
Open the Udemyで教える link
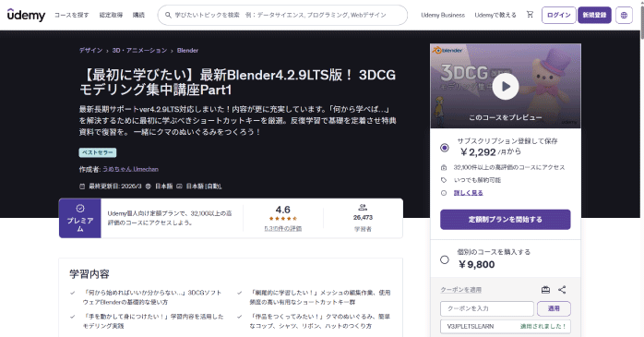(495, 15)
